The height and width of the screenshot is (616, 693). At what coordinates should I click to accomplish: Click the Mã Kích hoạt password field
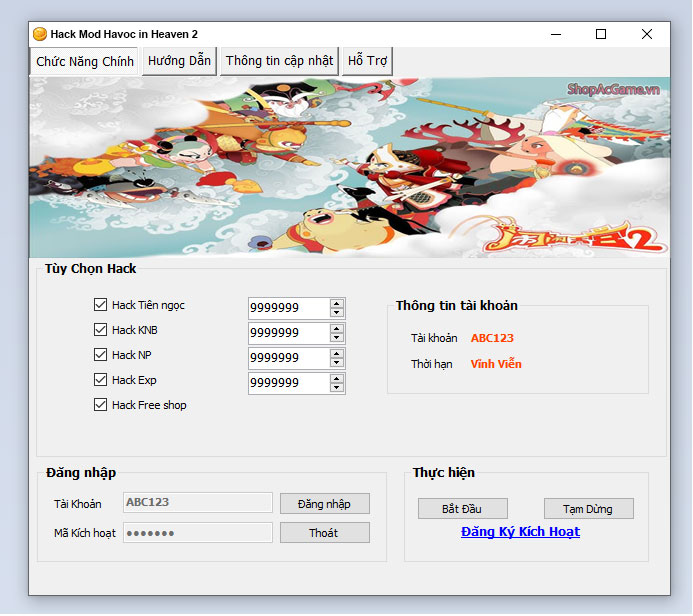click(x=198, y=533)
